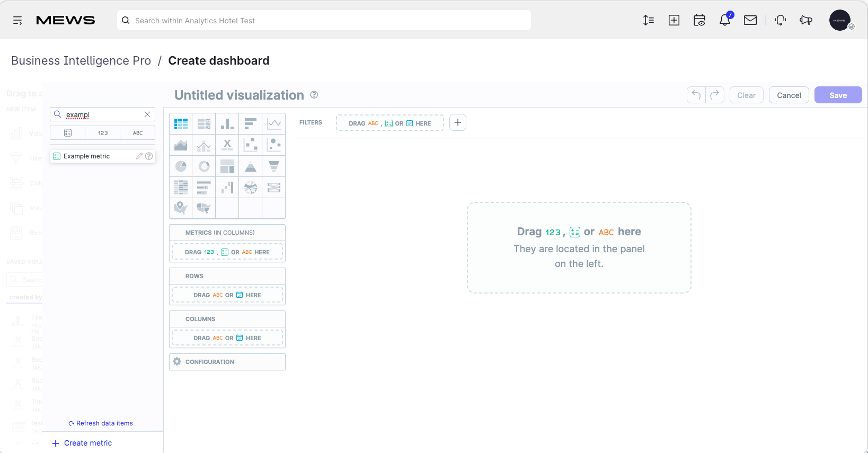The width and height of the screenshot is (868, 453).
Task: Choose the Funnel chart type
Action: pos(274,166)
